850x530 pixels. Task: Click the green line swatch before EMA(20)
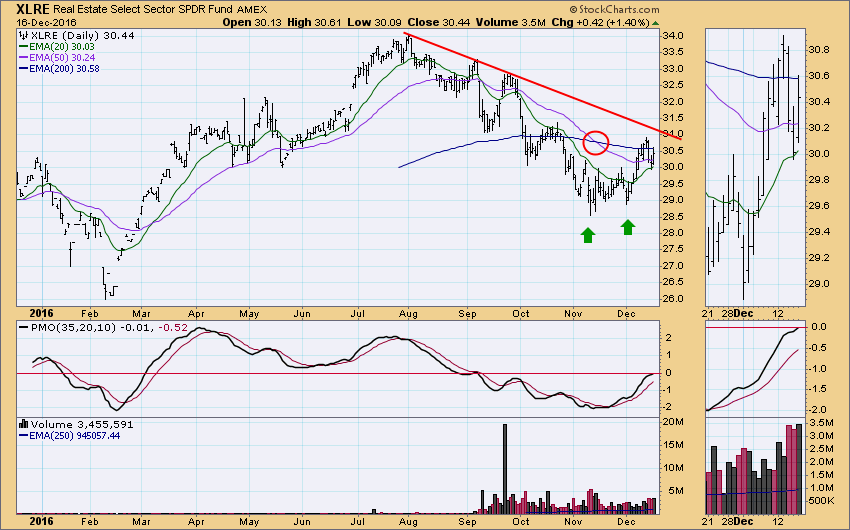(x=23, y=47)
